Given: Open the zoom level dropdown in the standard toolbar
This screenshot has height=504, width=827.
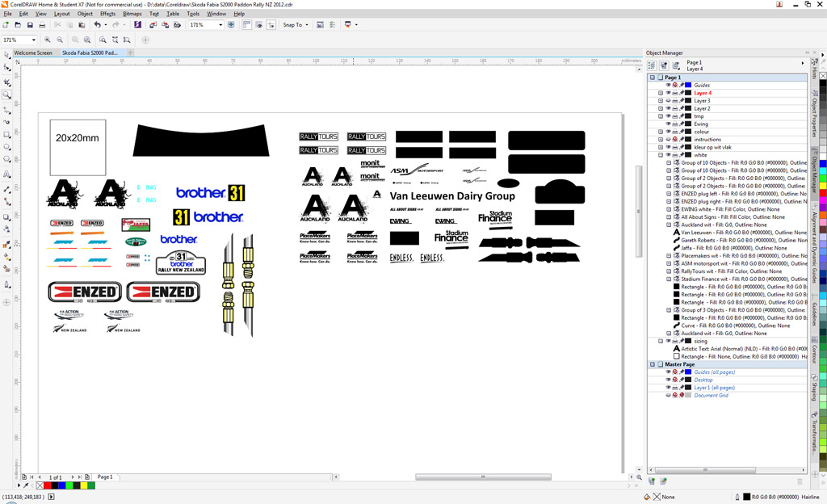Looking at the screenshot, I should point(220,25).
